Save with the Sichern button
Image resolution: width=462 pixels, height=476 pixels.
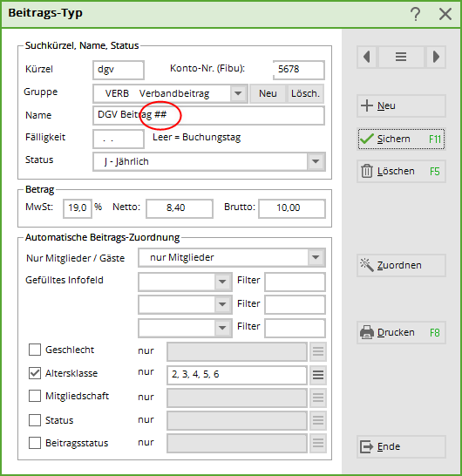pos(401,139)
